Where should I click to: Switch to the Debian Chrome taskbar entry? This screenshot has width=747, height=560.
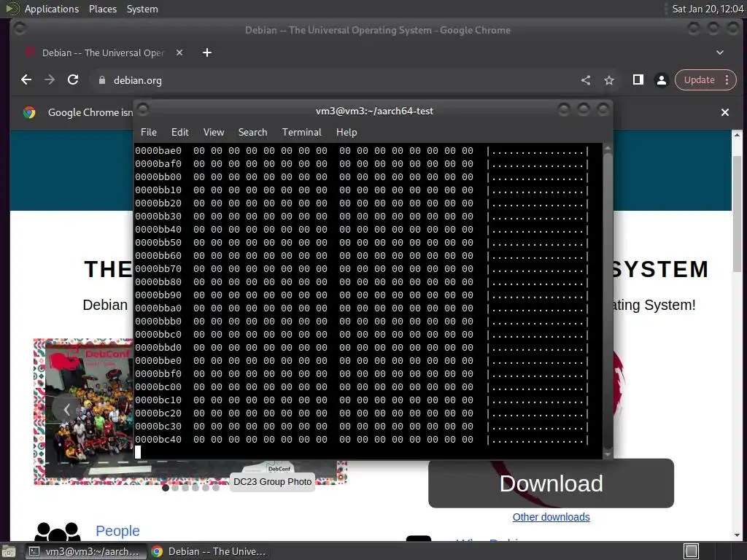pyautogui.click(x=208, y=551)
